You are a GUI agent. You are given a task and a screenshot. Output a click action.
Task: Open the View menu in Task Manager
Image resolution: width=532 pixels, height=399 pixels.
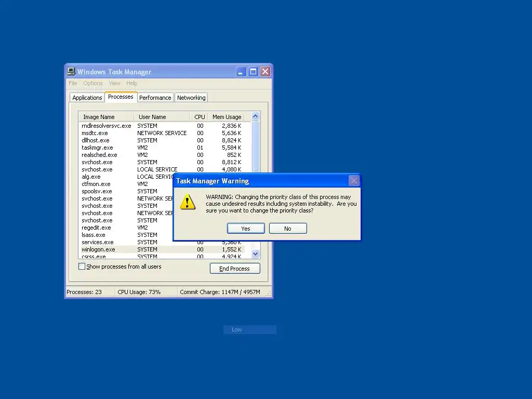(x=114, y=83)
